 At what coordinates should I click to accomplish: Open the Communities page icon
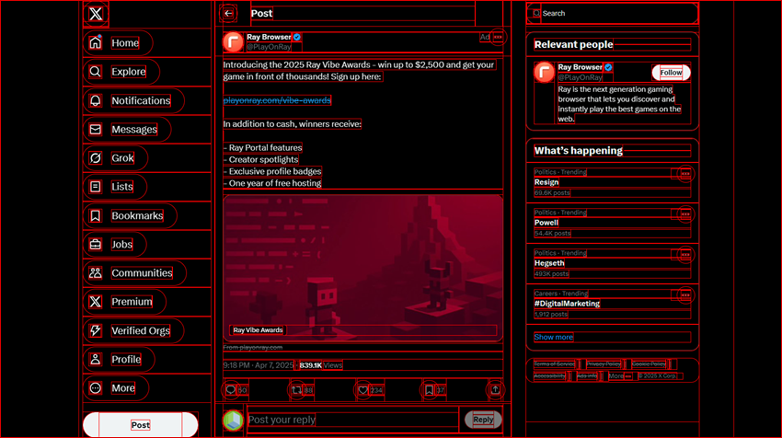[95, 273]
